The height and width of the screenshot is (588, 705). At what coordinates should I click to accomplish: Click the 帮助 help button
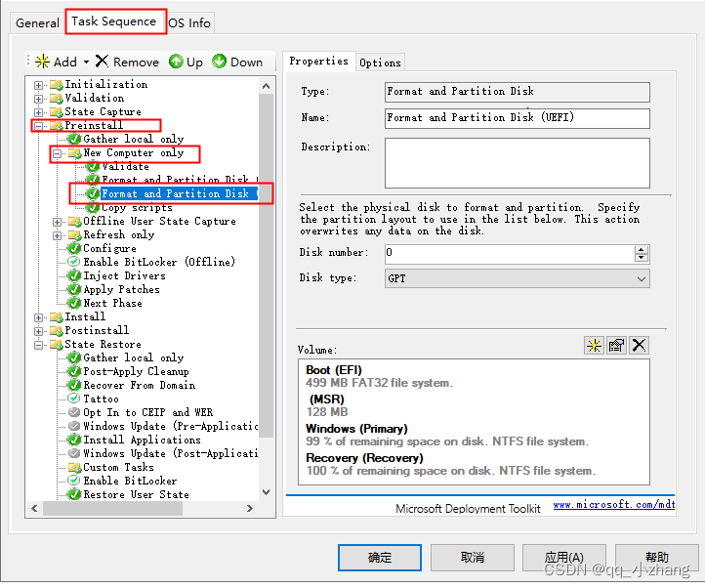coord(656,558)
